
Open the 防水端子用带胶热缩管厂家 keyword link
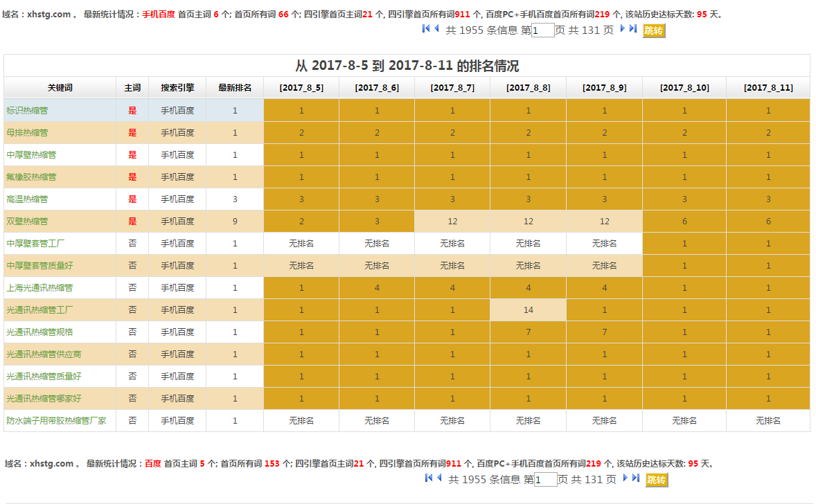[56, 421]
